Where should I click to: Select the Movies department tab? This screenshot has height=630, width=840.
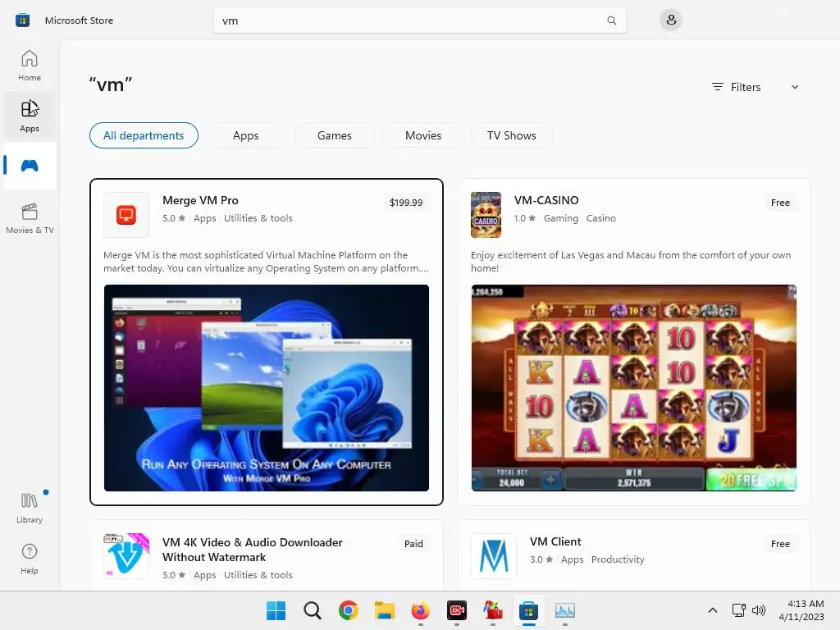[423, 135]
